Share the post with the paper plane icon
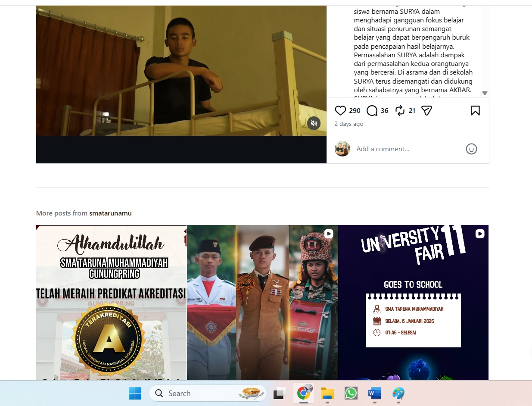Viewport: 532px width, 406px height. coord(426,111)
